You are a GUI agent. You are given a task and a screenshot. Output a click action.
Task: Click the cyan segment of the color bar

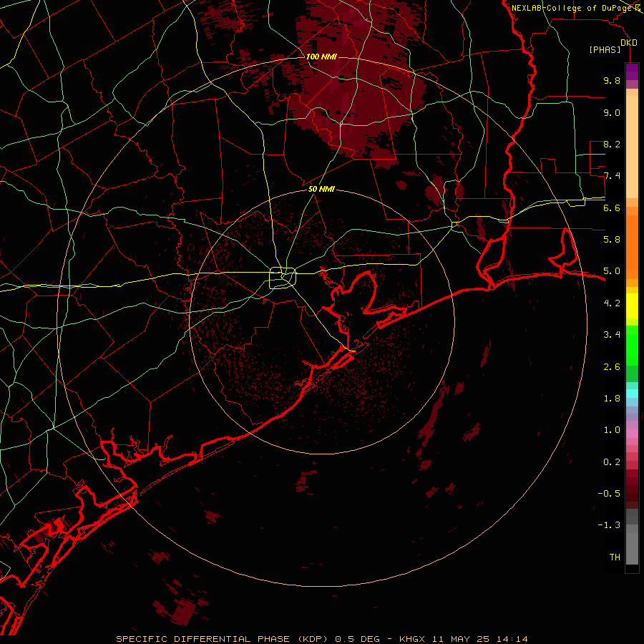[x=632, y=394]
